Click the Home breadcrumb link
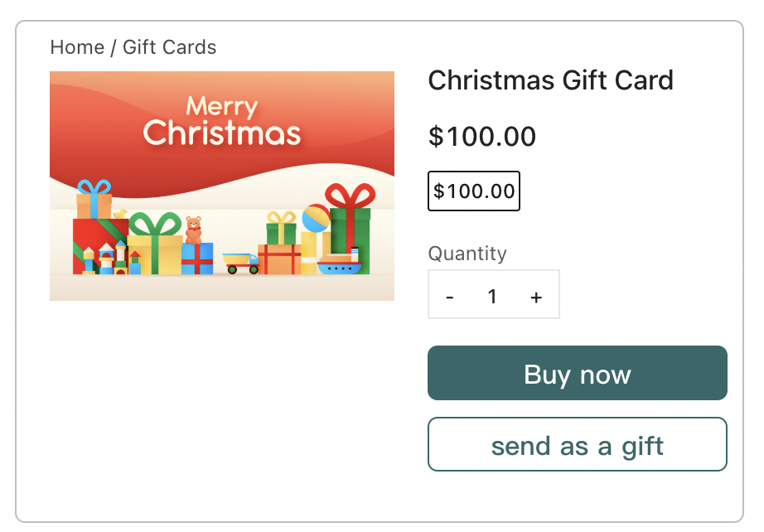Screen dimensions: 764x532 (77, 47)
